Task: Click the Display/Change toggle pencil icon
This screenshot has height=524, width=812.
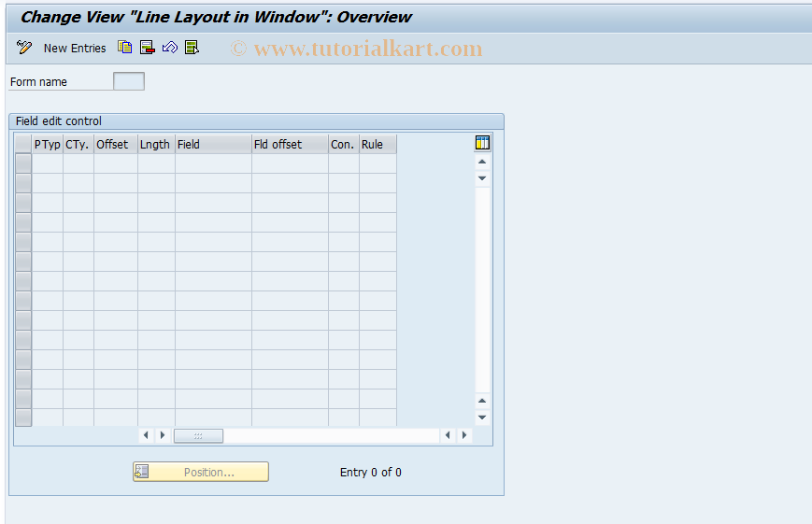Action: (x=23, y=48)
